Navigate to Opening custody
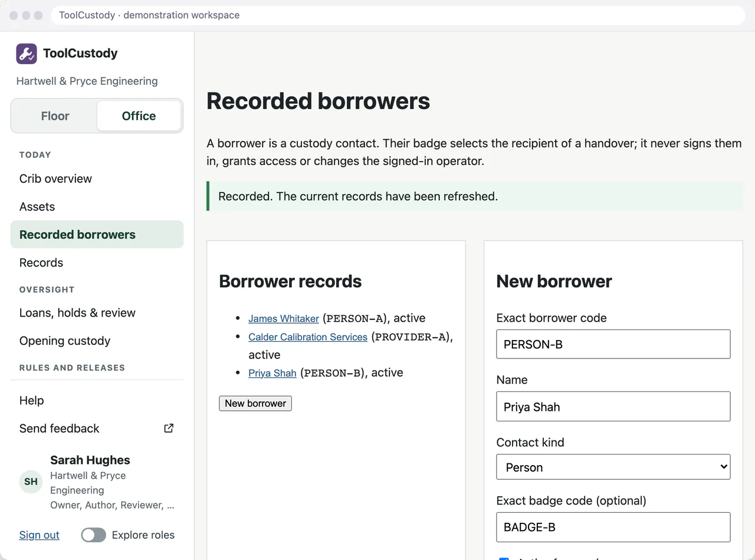The height and width of the screenshot is (560, 755). point(97,341)
